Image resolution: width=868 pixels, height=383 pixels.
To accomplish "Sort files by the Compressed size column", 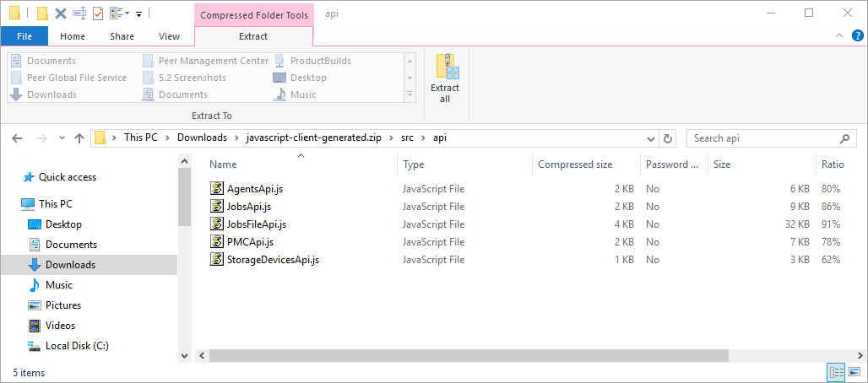I will [x=574, y=165].
